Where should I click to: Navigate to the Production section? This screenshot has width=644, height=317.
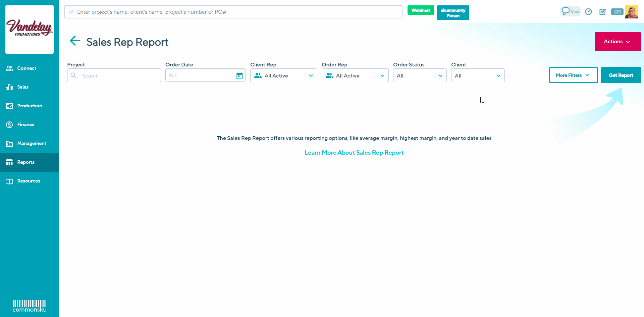30,106
